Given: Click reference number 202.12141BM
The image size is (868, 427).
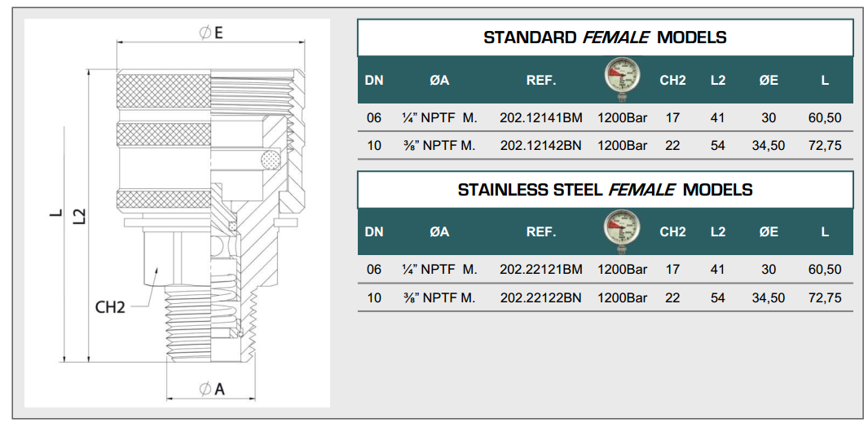Looking at the screenshot, I should (x=540, y=118).
